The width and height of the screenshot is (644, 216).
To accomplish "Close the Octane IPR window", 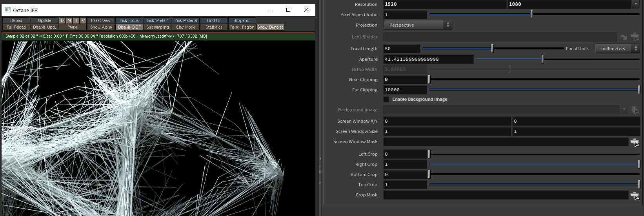I will click(x=306, y=10).
